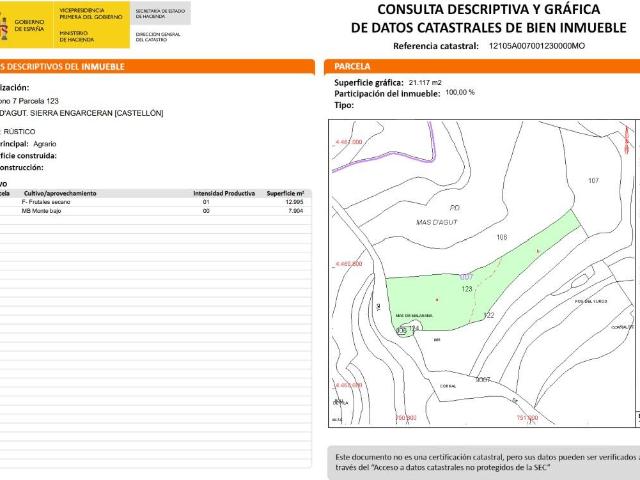Click the Cultivo/aprovechamiento column header

point(60,193)
